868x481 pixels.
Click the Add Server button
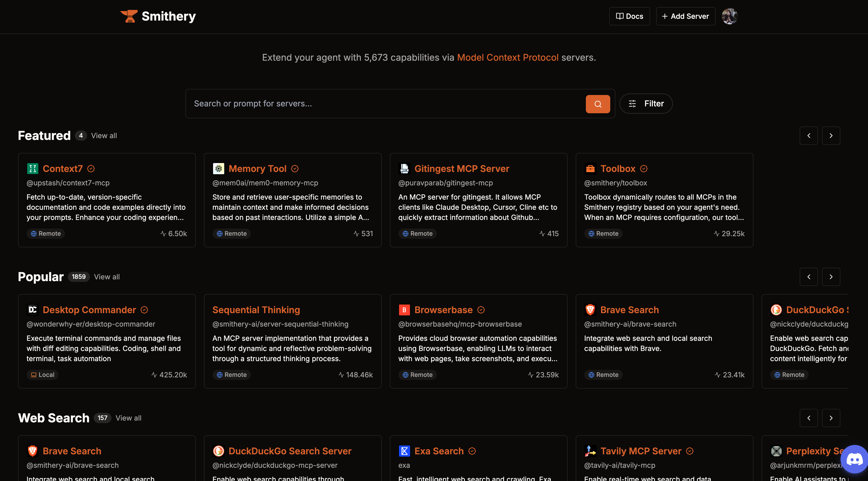click(685, 16)
